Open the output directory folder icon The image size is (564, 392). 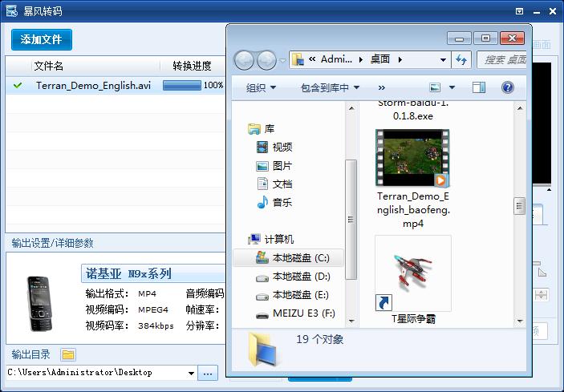[68, 354]
